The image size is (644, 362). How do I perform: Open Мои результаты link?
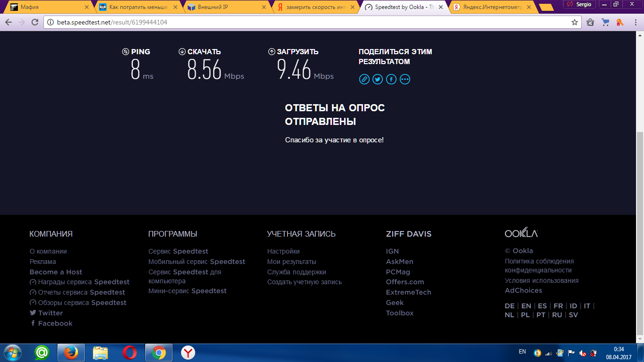click(x=292, y=262)
